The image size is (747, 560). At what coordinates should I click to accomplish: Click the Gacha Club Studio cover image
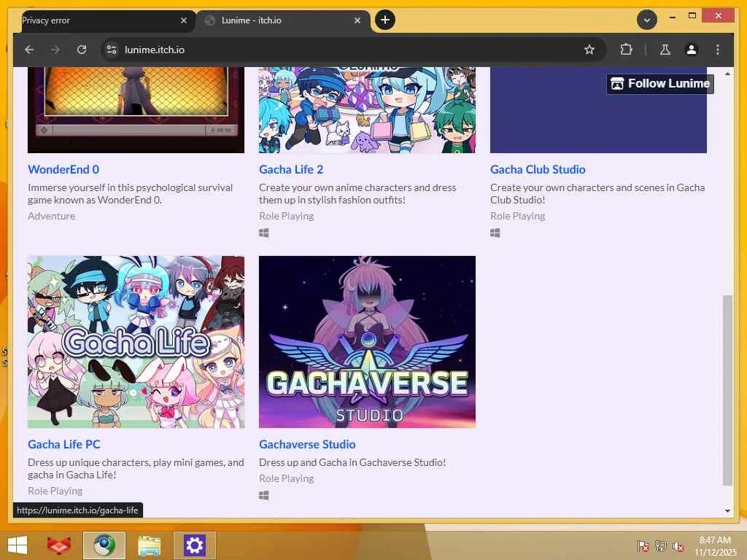click(x=598, y=110)
